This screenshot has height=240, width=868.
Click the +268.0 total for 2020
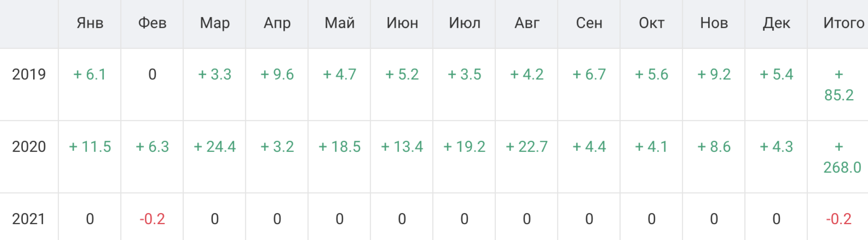click(x=842, y=157)
